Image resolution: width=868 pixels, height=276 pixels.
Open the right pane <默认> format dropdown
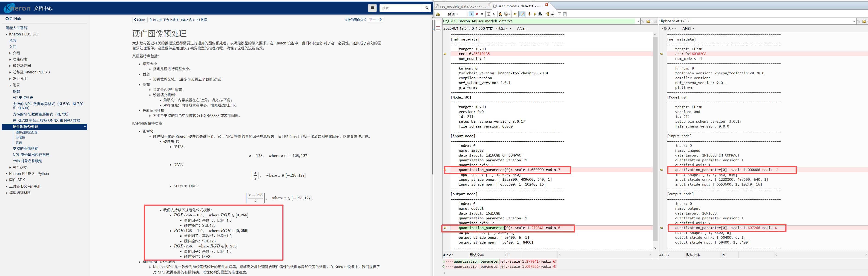[669, 29]
